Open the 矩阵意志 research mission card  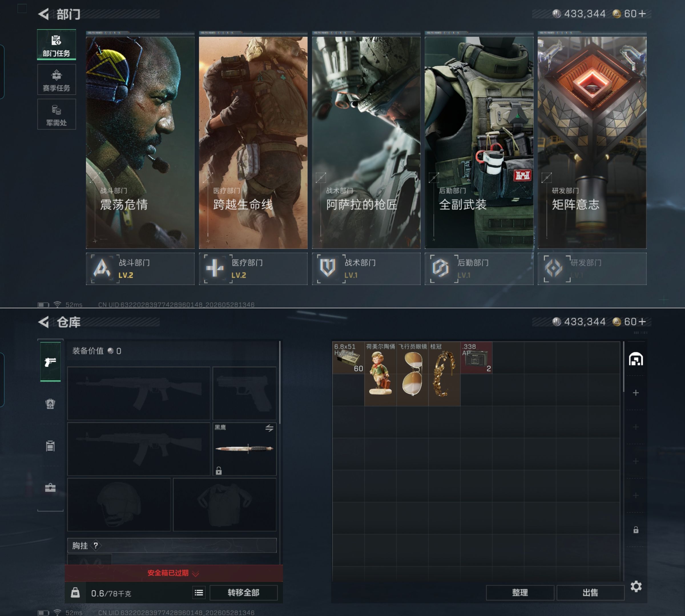pyautogui.click(x=592, y=143)
